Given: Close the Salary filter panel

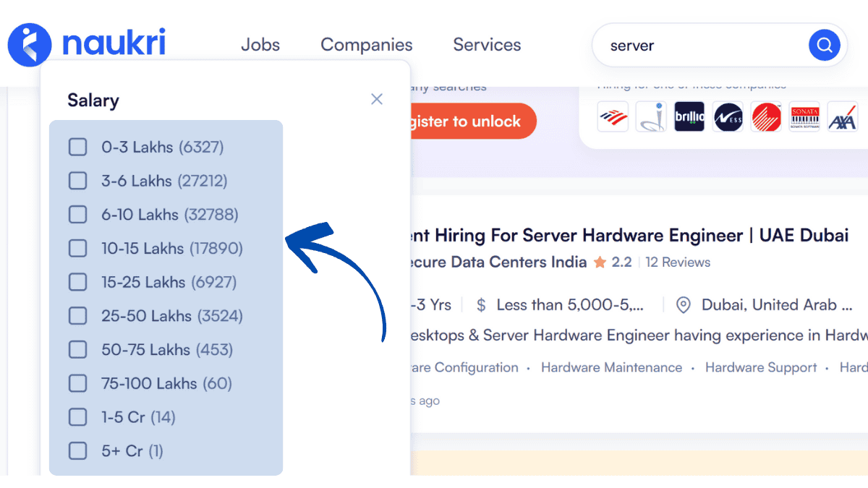Looking at the screenshot, I should (x=376, y=99).
